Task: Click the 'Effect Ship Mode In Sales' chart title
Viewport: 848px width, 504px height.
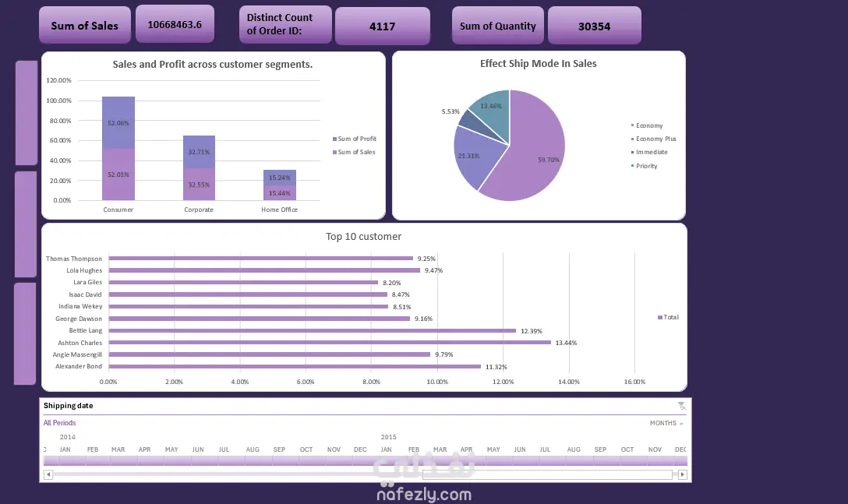Action: point(539,63)
